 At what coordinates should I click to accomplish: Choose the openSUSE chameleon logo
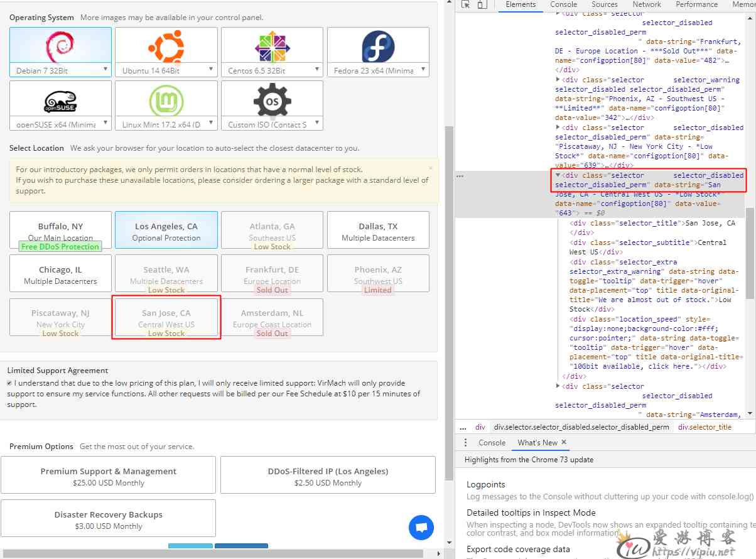point(60,100)
